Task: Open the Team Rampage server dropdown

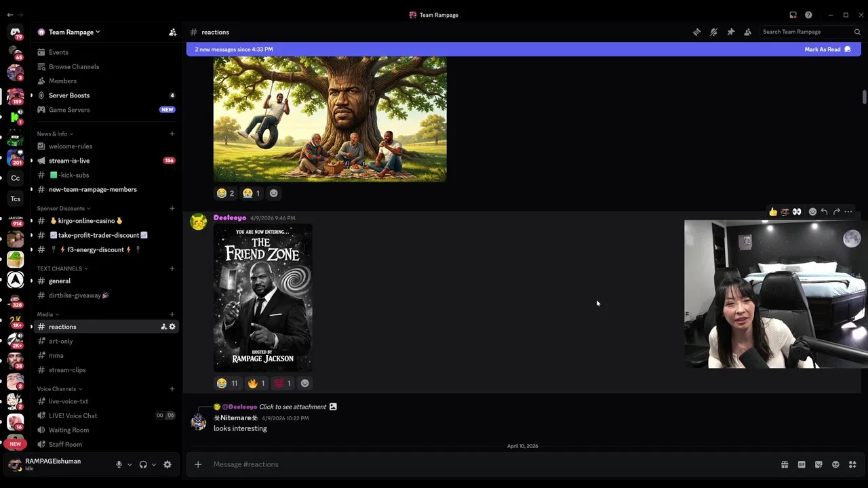Action: [75, 32]
